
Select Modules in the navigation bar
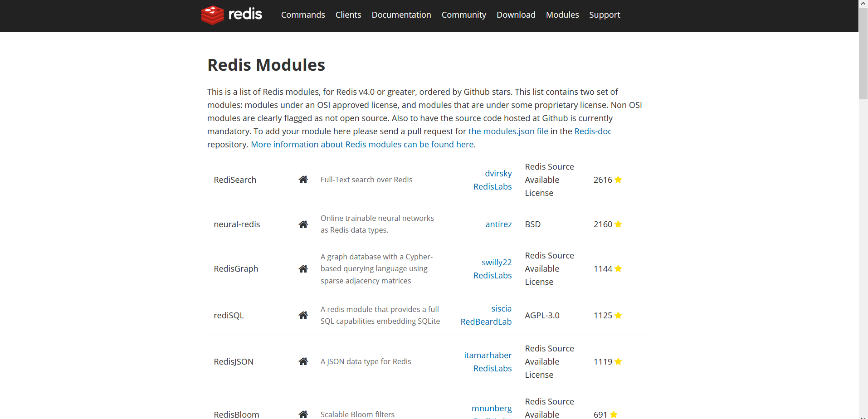[x=562, y=15]
